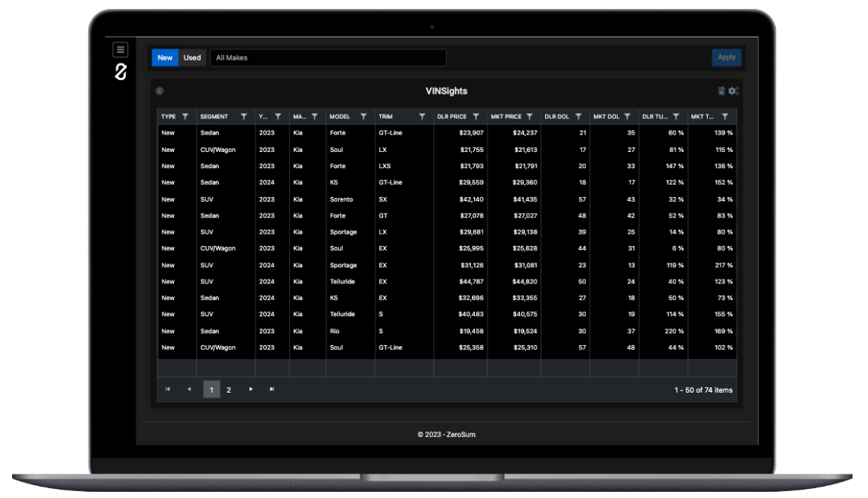This screenshot has height=498, width=868.
Task: Select the Rio model cell
Action: 334,331
